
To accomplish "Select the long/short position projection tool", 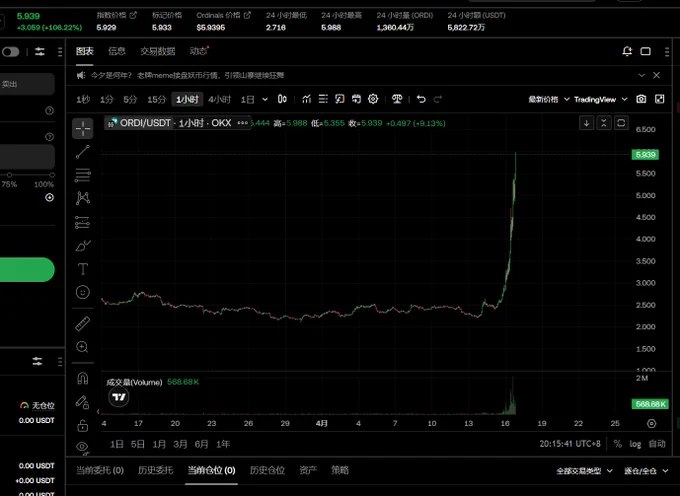I will click(x=82, y=222).
